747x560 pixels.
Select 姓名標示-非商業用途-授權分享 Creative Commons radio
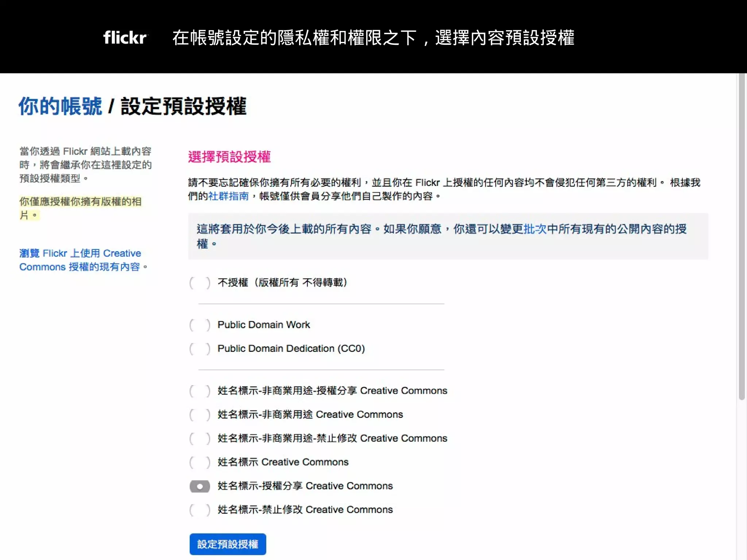pyautogui.click(x=200, y=391)
